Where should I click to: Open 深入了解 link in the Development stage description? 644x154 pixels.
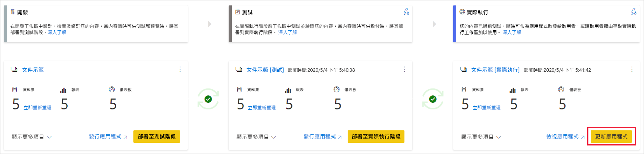tap(57, 33)
